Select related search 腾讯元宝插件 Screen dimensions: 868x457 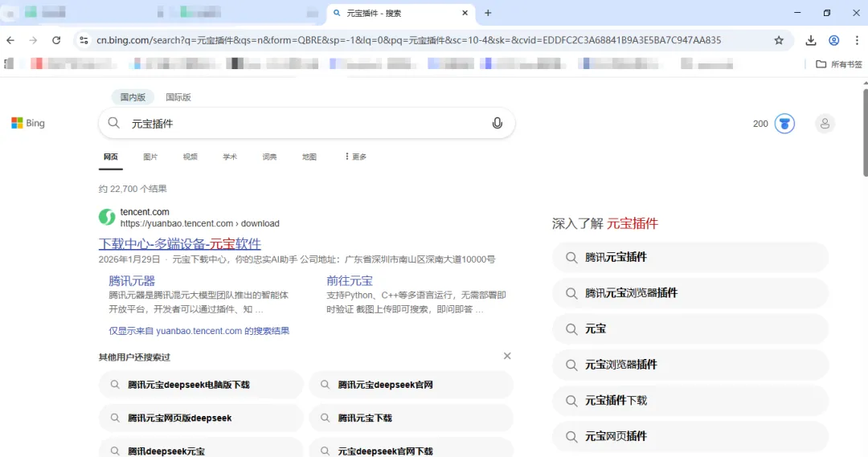pyautogui.click(x=690, y=257)
